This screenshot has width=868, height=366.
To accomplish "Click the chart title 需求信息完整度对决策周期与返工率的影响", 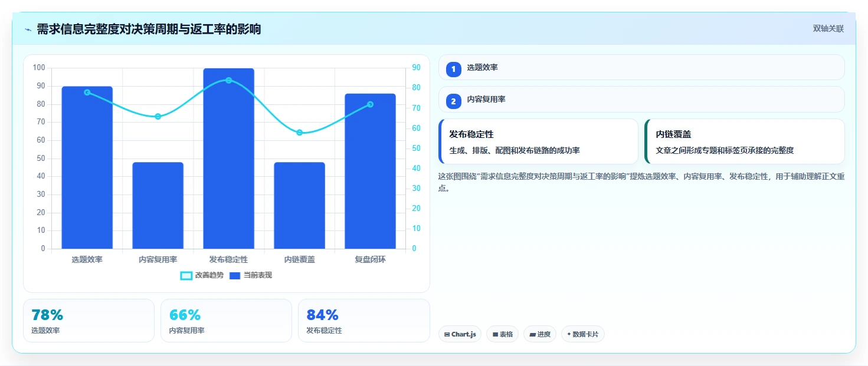I will pyautogui.click(x=149, y=29).
